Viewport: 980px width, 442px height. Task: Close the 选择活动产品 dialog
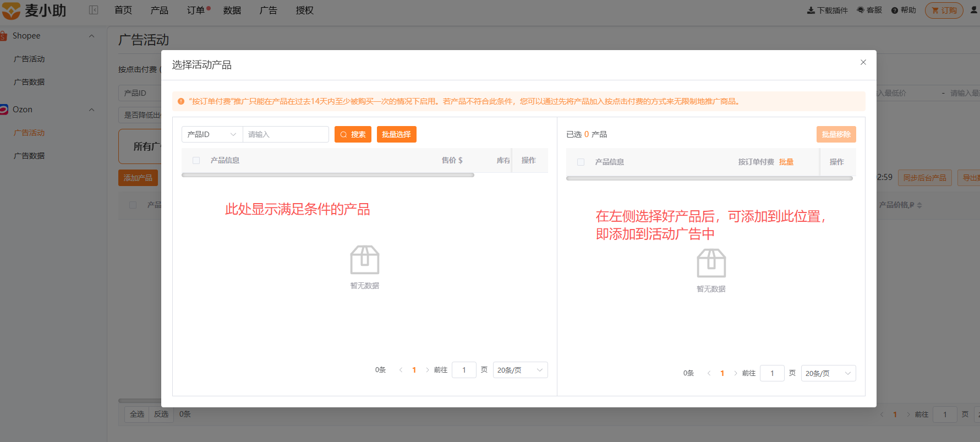click(863, 62)
